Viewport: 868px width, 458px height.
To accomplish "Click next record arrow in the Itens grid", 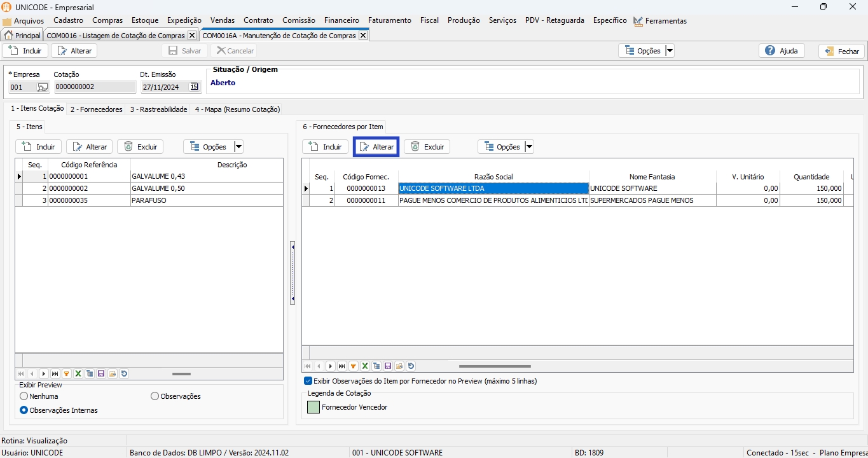I will point(44,374).
